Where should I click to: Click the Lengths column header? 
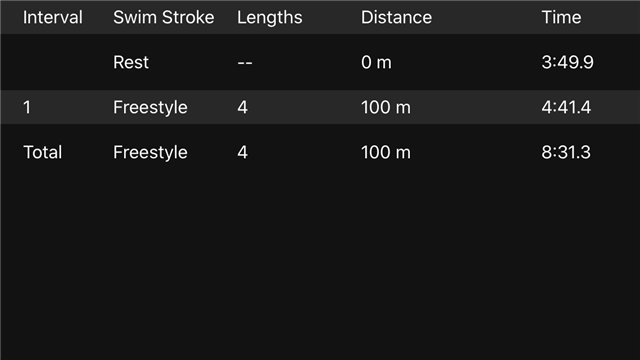(x=270, y=18)
